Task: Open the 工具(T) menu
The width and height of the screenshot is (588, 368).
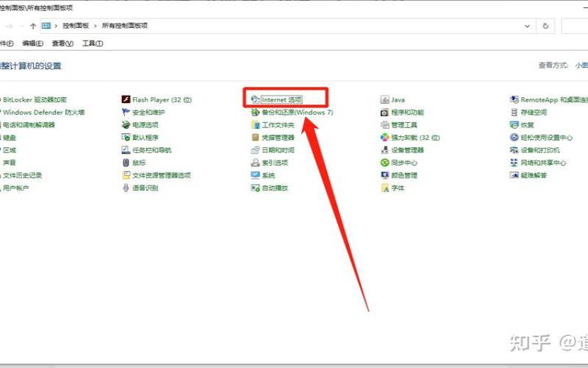Action: (92, 43)
